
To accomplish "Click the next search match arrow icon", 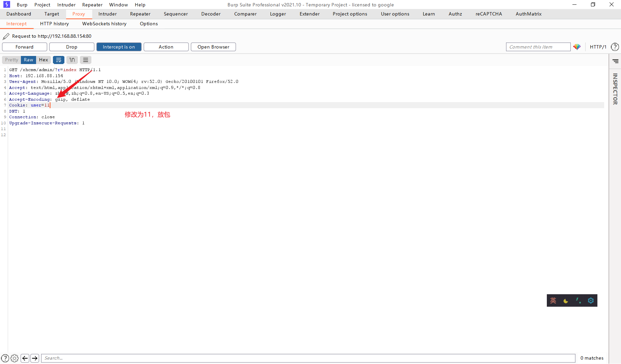I will 35,358.
